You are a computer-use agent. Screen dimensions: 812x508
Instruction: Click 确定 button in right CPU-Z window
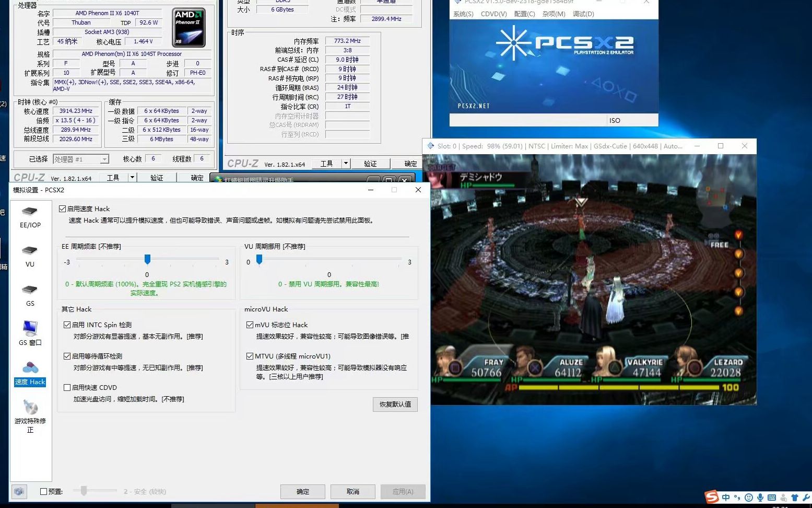tap(410, 164)
